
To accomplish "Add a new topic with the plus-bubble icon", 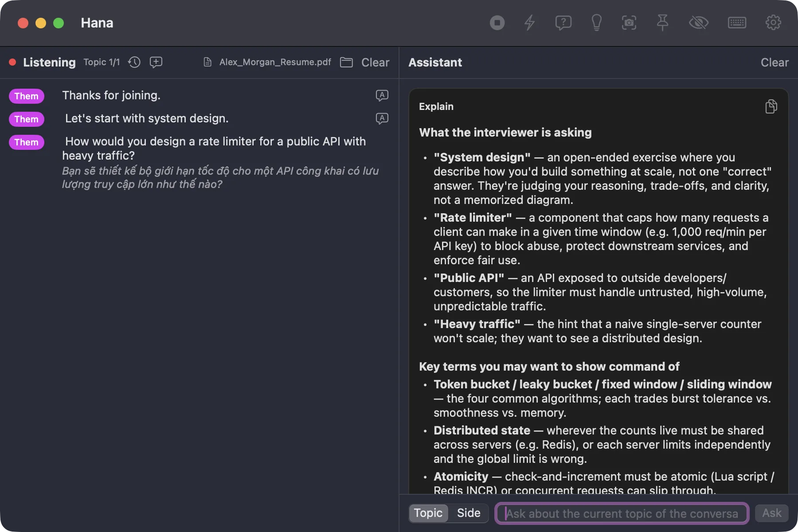I will 156,62.
